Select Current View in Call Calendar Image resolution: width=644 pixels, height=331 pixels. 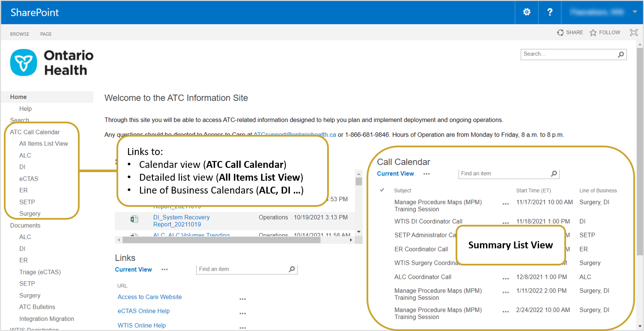(396, 174)
